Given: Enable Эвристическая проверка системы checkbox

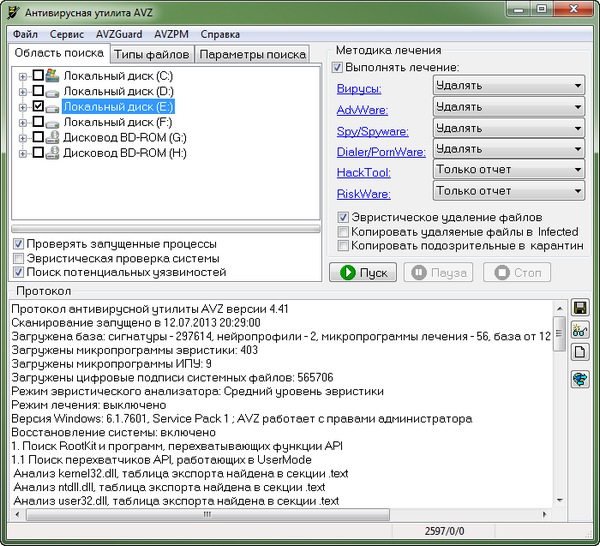Looking at the screenshot, I should point(19,258).
